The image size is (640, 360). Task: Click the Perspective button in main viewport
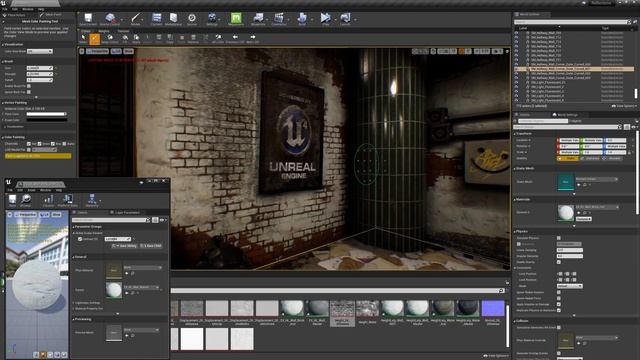point(97,51)
